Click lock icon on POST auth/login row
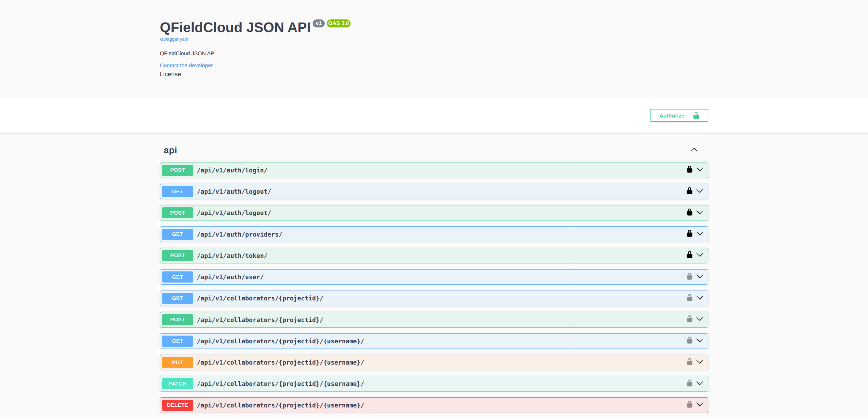 coord(689,169)
